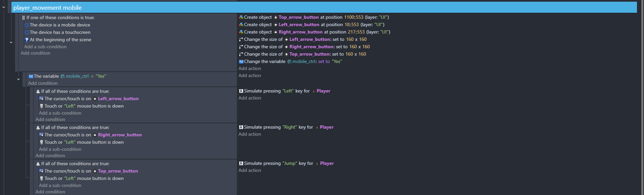The width and height of the screenshot is (644, 195).
Task: Click the icon for At the beginning of scene
Action: pos(26,40)
